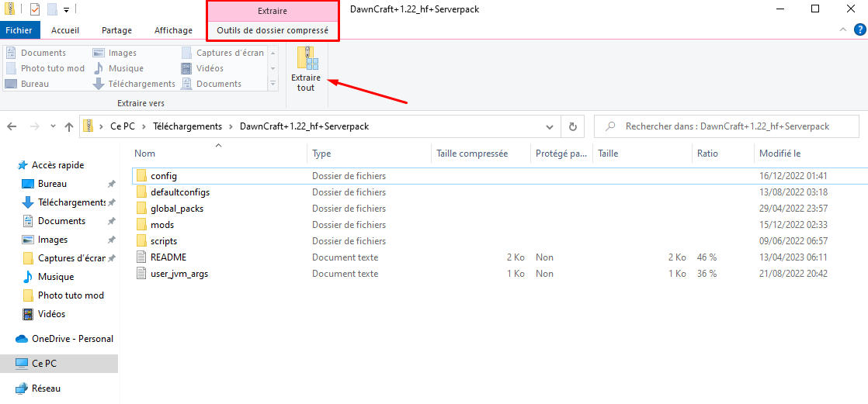The width and height of the screenshot is (868, 404).
Task: Choose Captures d'écran extraction destination
Action: tap(224, 53)
